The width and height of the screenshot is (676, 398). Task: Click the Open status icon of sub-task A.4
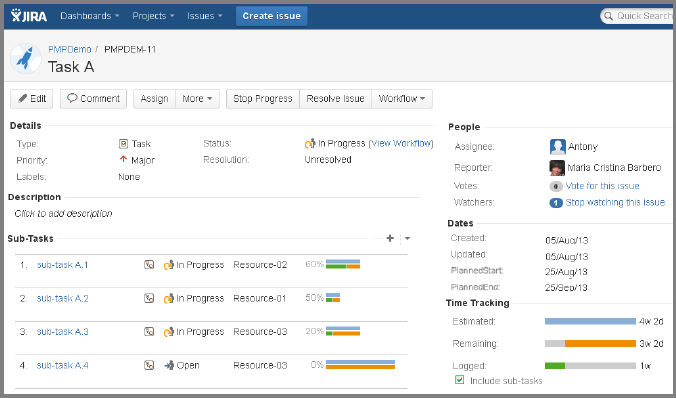tap(169, 365)
